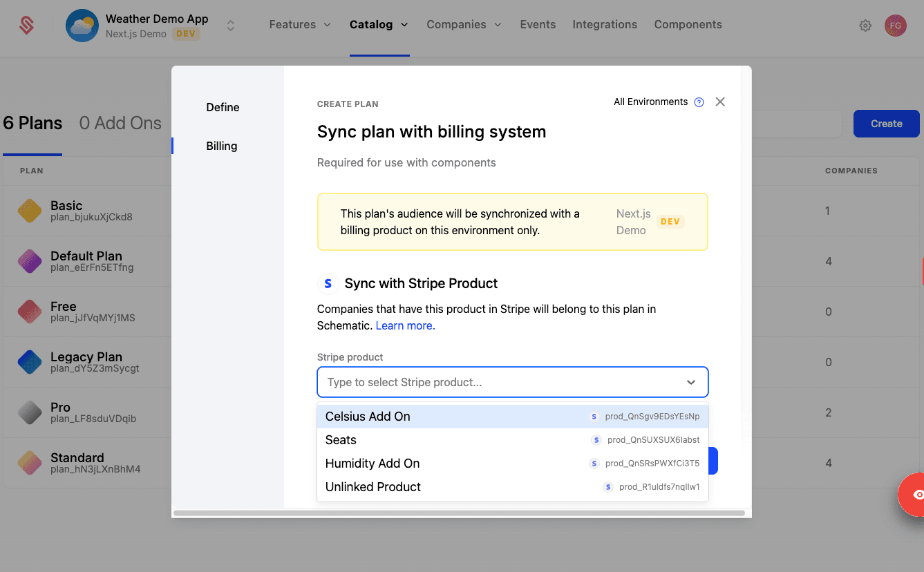Expand the Stripe product dropdown chevron
The height and width of the screenshot is (572, 924).
(x=690, y=383)
